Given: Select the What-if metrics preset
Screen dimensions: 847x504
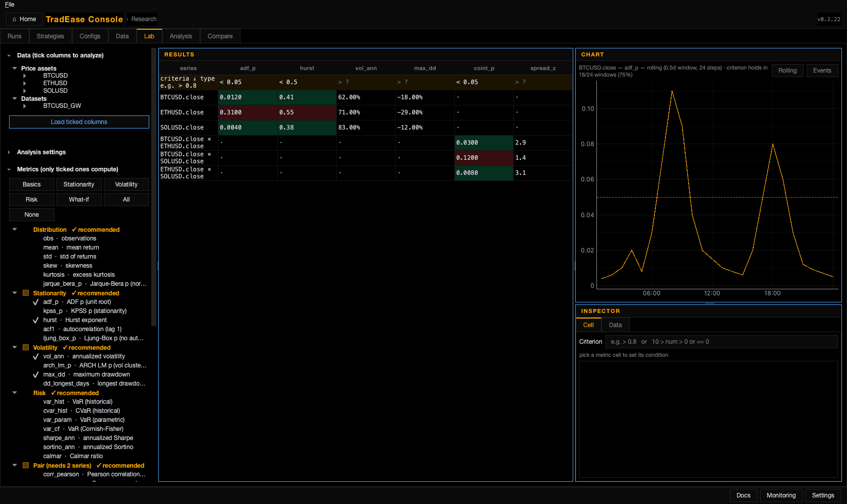Looking at the screenshot, I should [79, 200].
